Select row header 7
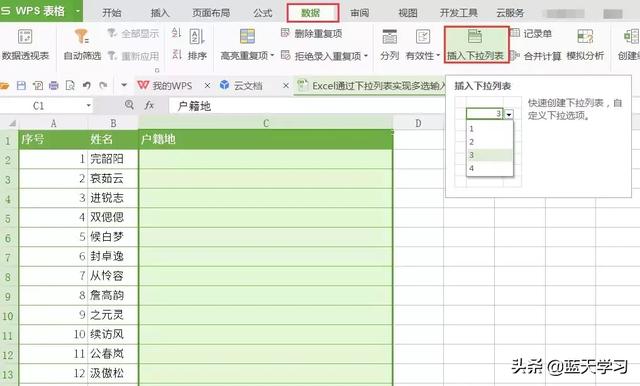This screenshot has width=640, height=386. [9, 257]
